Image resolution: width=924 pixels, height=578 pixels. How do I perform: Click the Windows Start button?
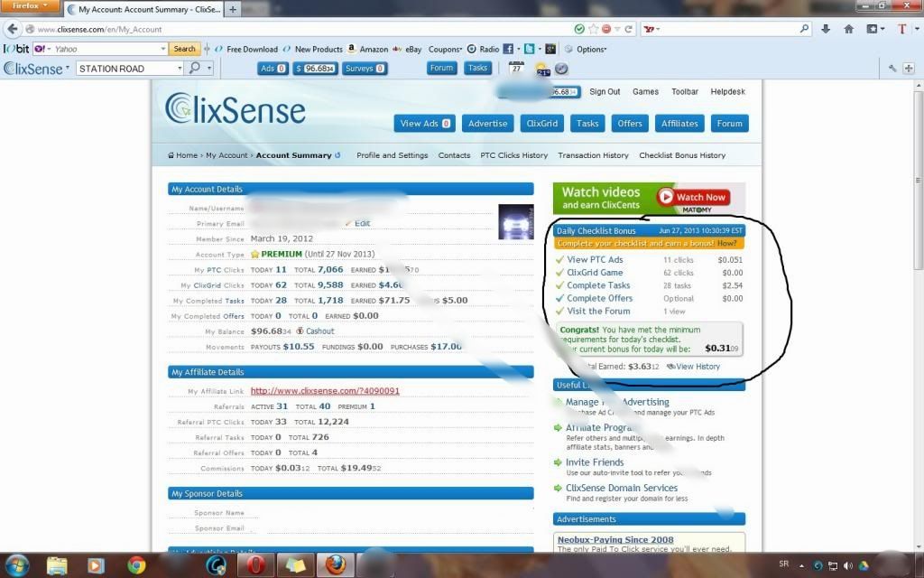(x=17, y=565)
